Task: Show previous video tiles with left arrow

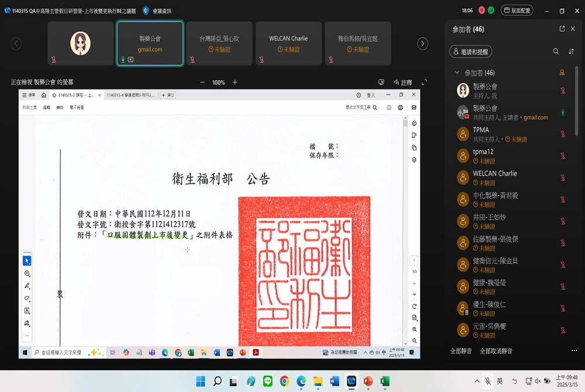Action: click(16, 44)
